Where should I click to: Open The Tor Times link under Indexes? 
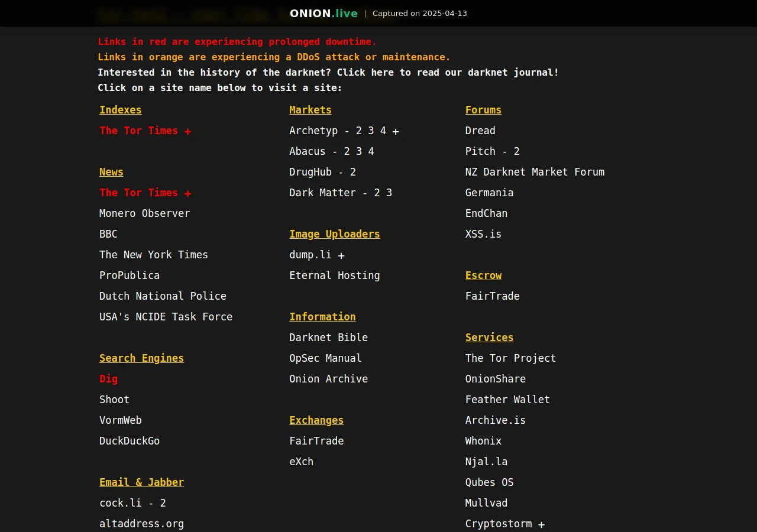pyautogui.click(x=138, y=131)
